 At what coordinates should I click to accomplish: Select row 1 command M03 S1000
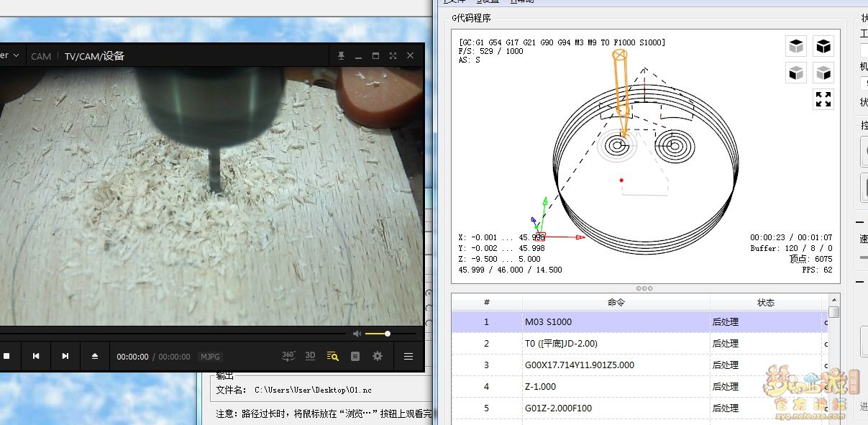(616, 321)
